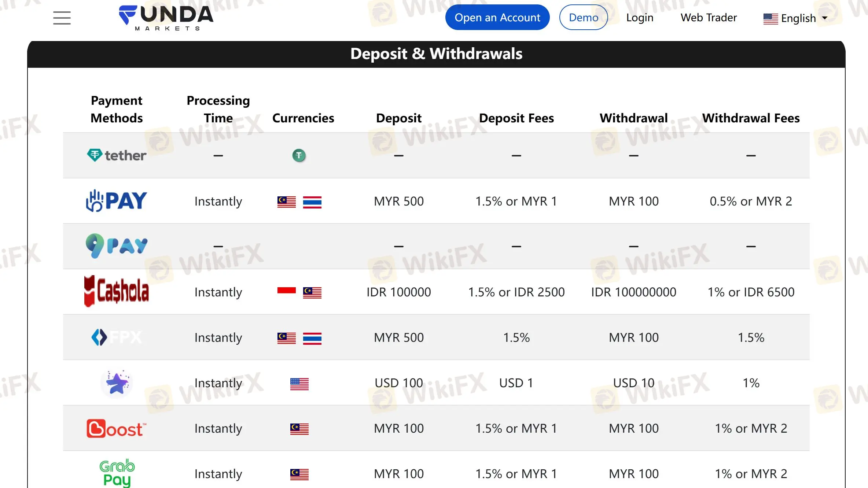Click the Malaysia flag in FPX row
Viewport: 868px width, 488px height.
pos(287,338)
